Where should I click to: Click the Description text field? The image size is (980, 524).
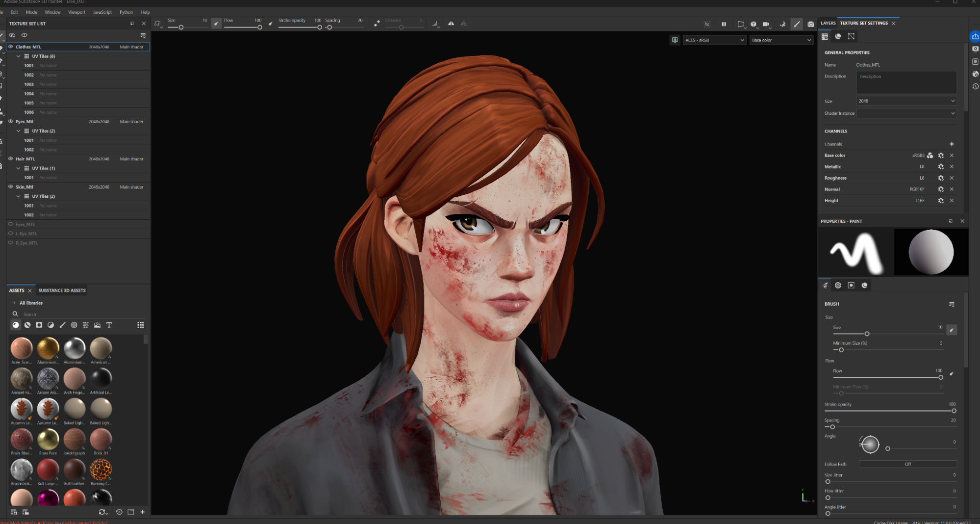[x=906, y=82]
